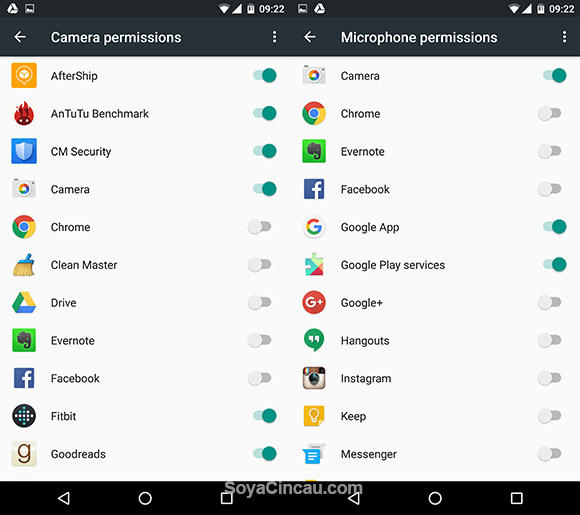Enable microphone permission for Facebook

pyautogui.click(x=550, y=189)
